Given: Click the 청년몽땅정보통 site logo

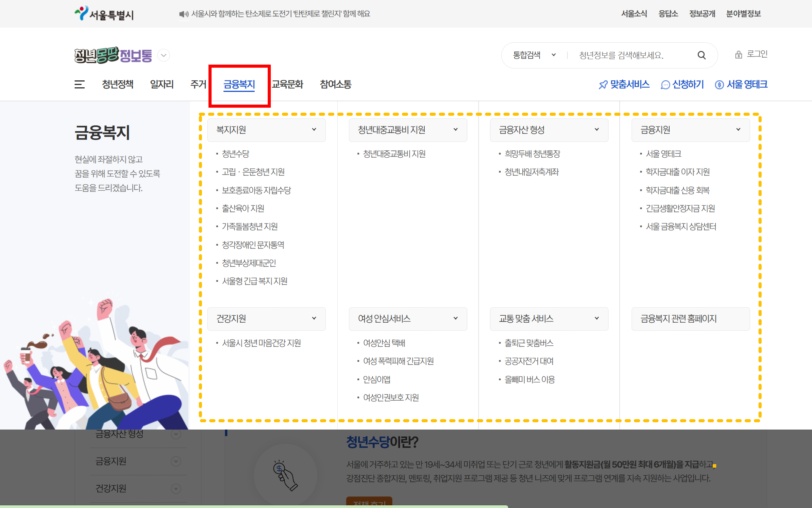Looking at the screenshot, I should click(x=113, y=55).
